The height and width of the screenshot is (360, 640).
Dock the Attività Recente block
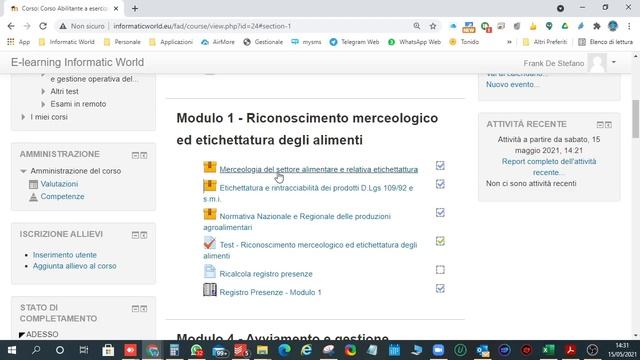[609, 124]
